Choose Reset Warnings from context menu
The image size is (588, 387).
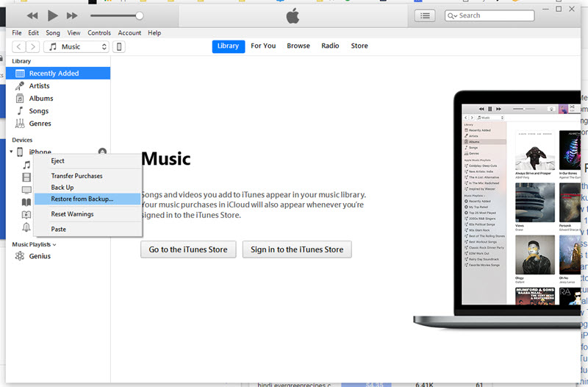pos(87,214)
